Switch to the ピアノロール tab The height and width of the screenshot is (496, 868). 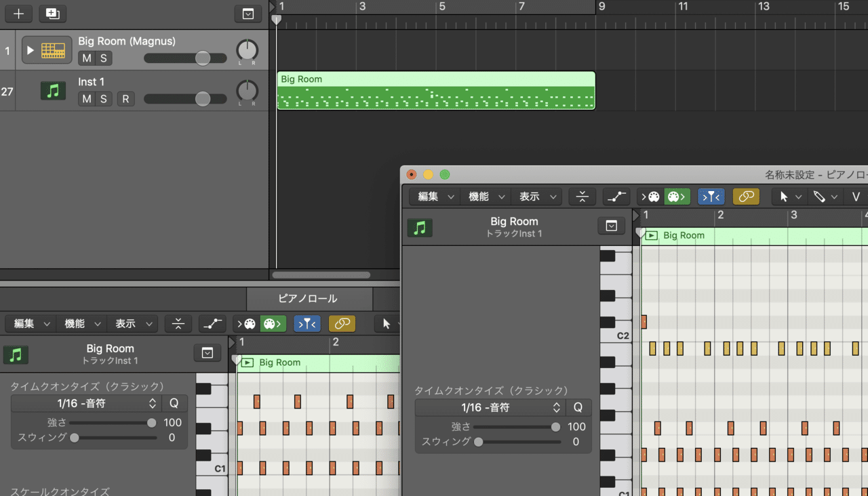(x=309, y=299)
